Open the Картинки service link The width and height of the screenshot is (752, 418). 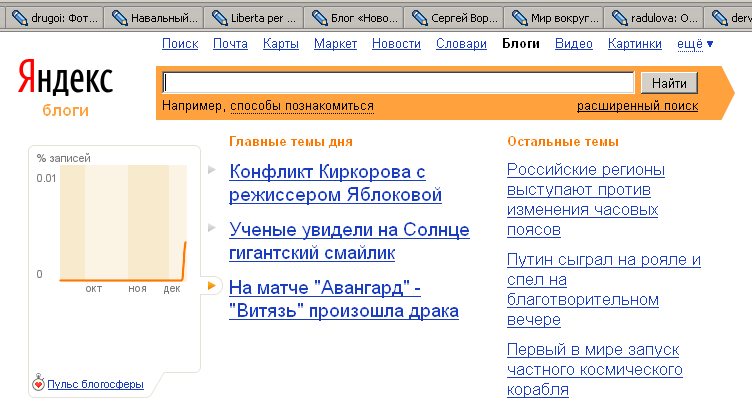[x=634, y=44]
